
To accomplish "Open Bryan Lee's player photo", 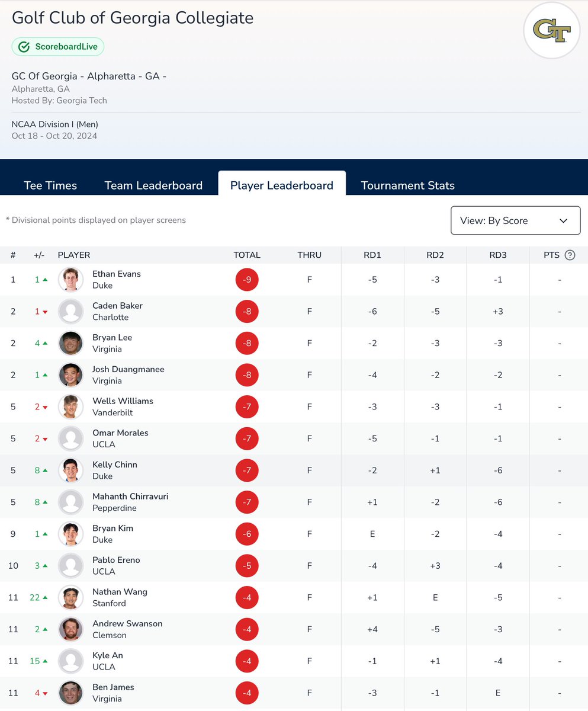I will coord(71,344).
